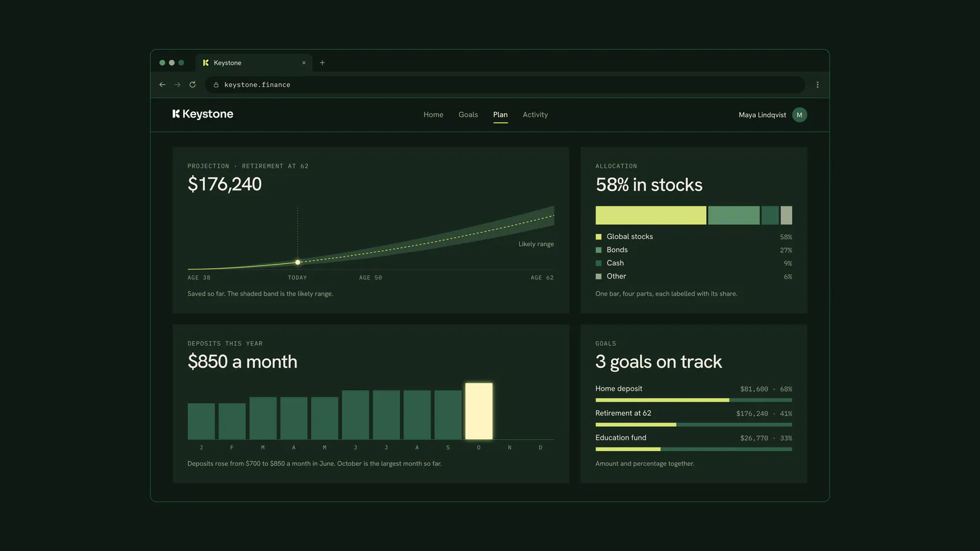Click the '58% in stocks' heading

pos(649,185)
